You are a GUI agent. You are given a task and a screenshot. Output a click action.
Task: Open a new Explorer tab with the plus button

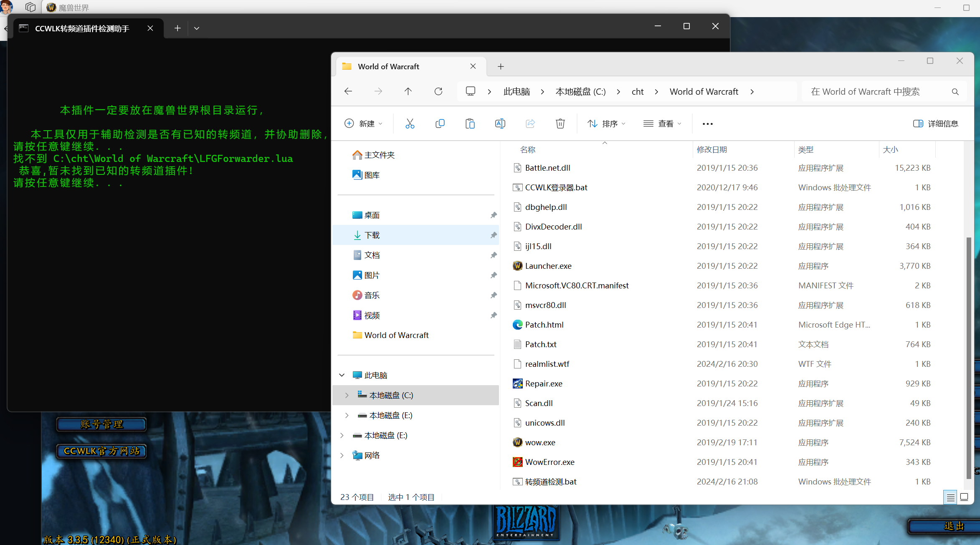tap(501, 66)
